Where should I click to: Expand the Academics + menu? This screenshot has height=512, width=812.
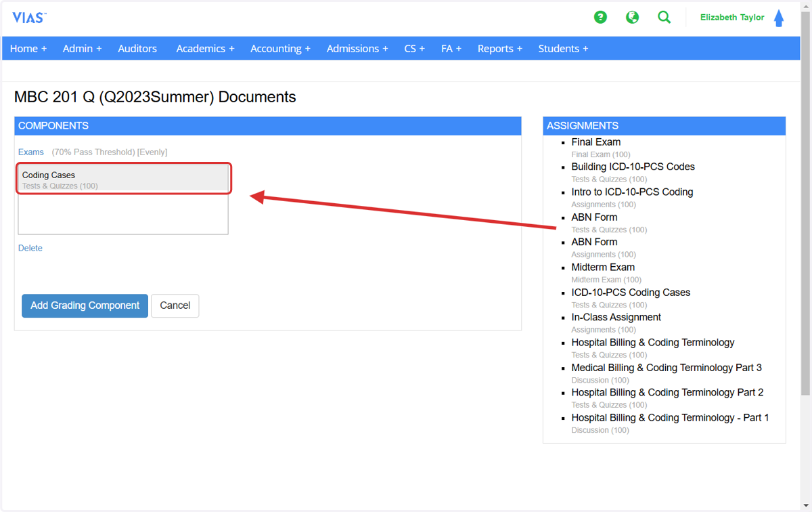coord(205,49)
